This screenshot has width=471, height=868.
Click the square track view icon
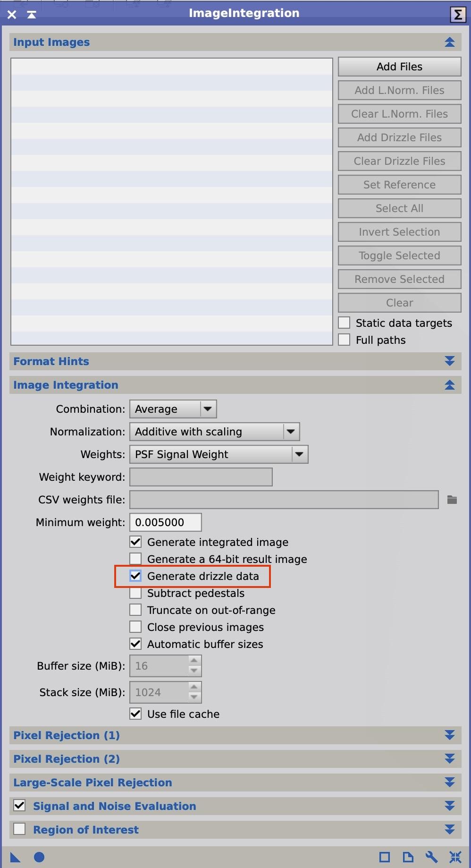pos(385,857)
